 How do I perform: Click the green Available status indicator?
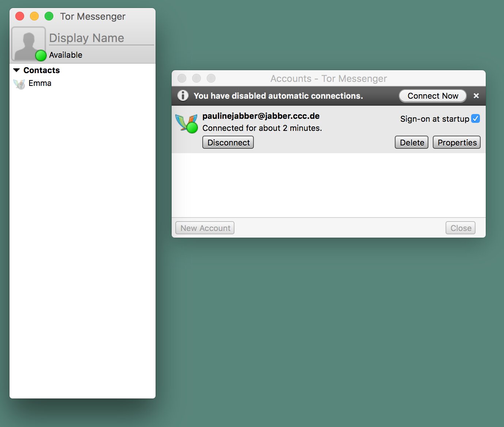coord(41,55)
